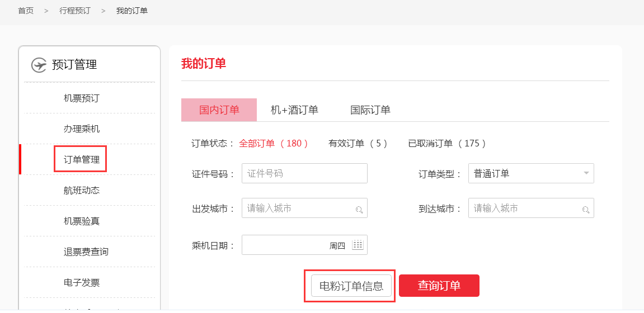Filter by 全部订单 (180) status
The height and width of the screenshot is (313, 644).
[274, 144]
